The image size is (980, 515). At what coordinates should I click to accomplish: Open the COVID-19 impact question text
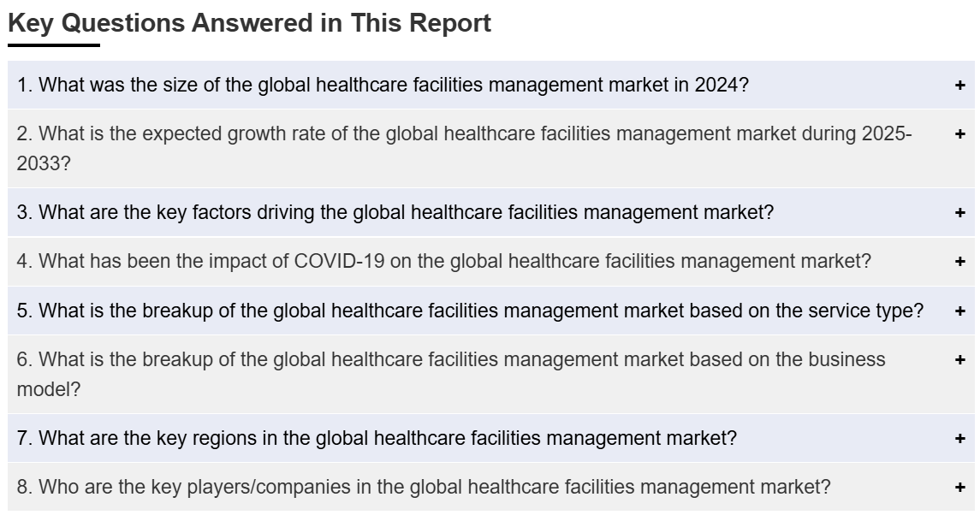coord(443,262)
